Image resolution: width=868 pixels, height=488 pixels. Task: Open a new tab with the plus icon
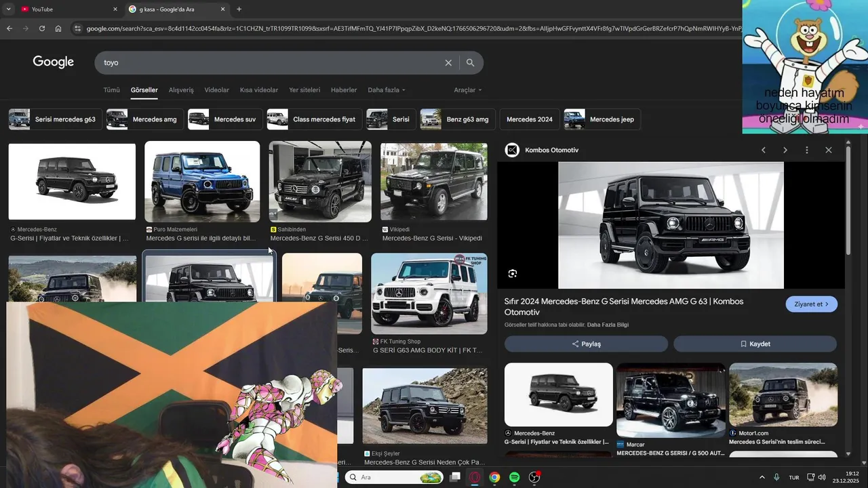click(x=239, y=9)
